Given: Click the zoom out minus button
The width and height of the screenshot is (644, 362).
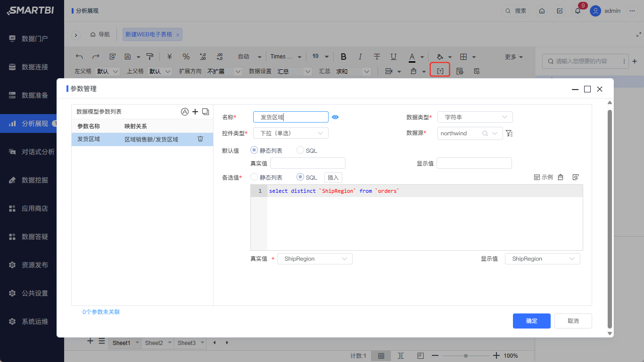Looking at the screenshot, I should (435, 356).
